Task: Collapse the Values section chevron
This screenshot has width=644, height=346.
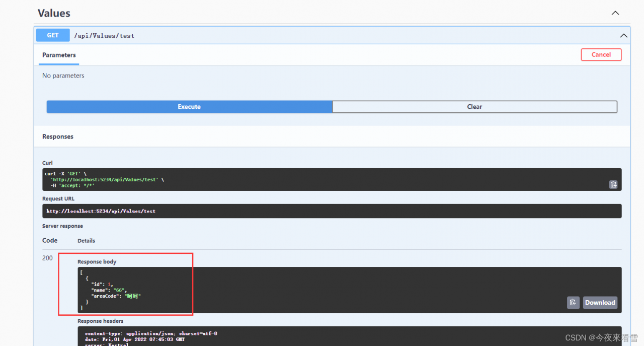Action: coord(615,13)
